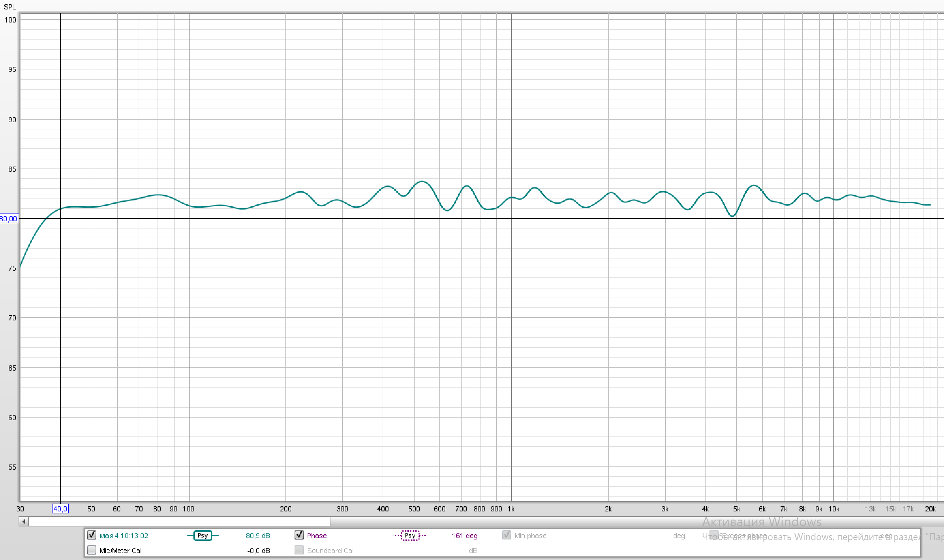The width and height of the screenshot is (944, 560).
Task: Click the disabled Soundcard Cal checkbox
Action: 299,550
